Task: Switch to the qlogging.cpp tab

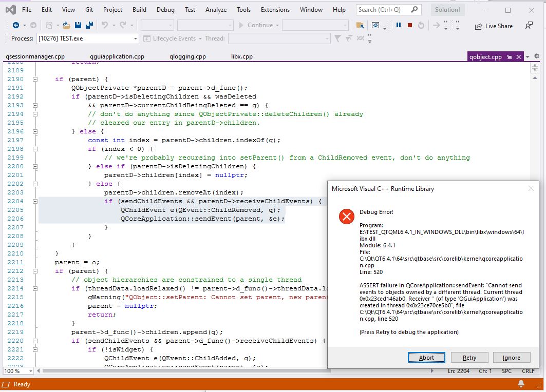Action: click(187, 56)
